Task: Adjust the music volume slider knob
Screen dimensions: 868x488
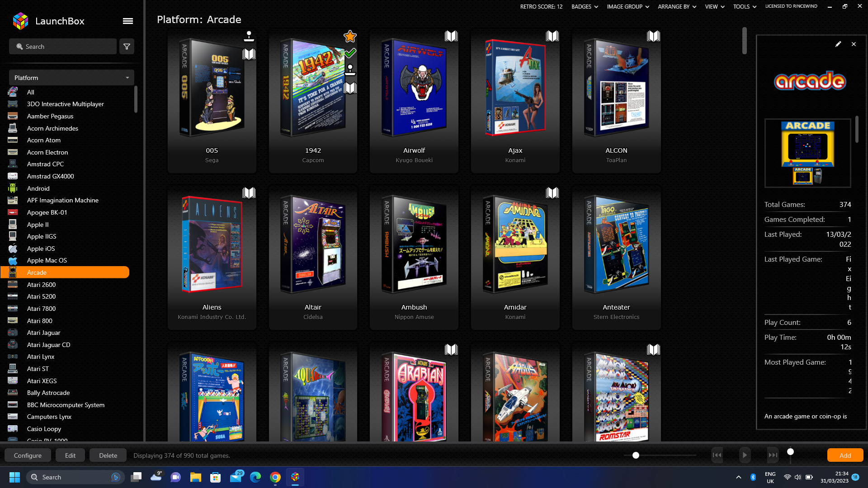Action: click(790, 452)
